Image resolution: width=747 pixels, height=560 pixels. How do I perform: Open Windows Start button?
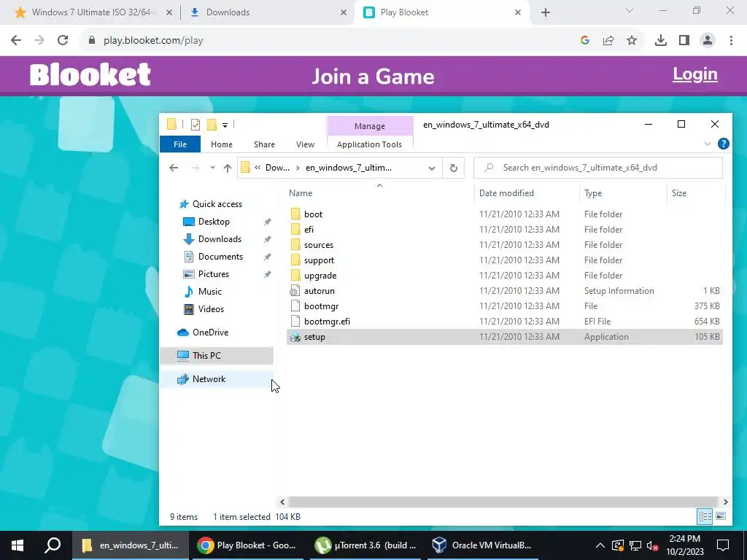tap(18, 545)
